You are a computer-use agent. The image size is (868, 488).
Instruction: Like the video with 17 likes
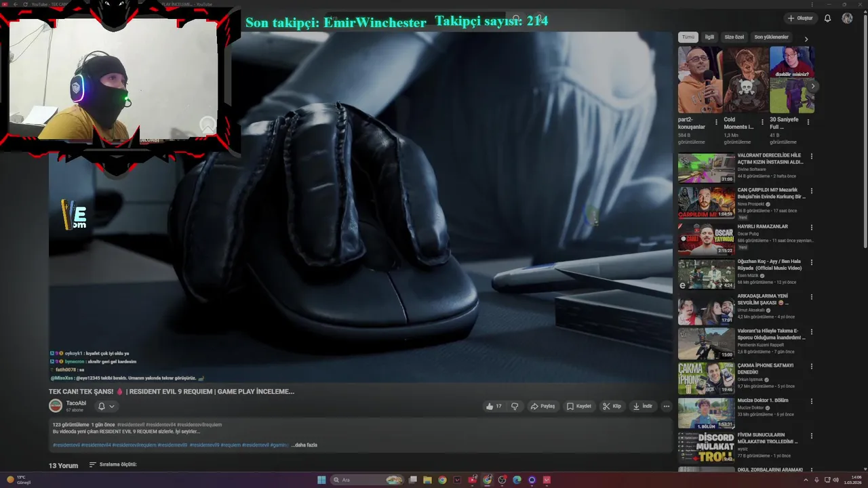494,406
